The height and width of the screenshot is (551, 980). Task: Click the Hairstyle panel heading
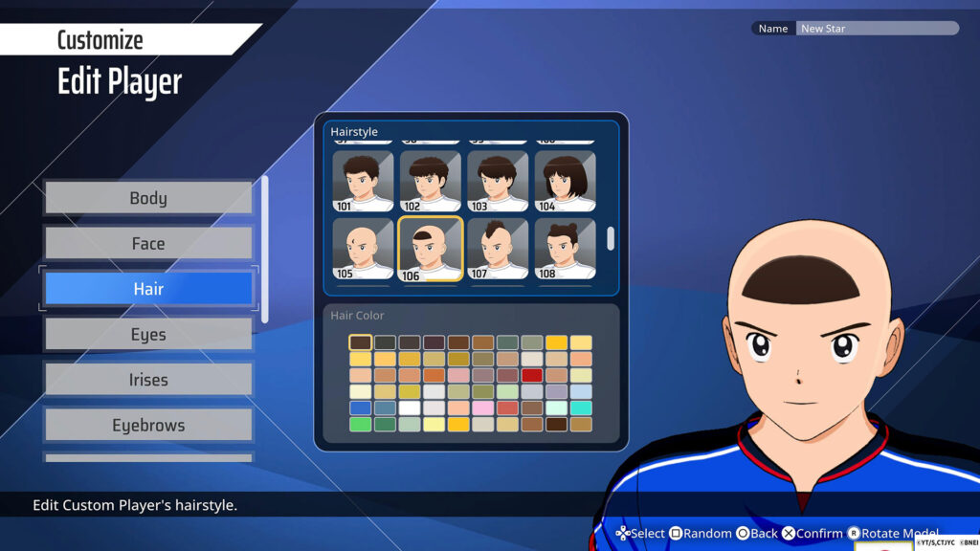click(x=354, y=132)
